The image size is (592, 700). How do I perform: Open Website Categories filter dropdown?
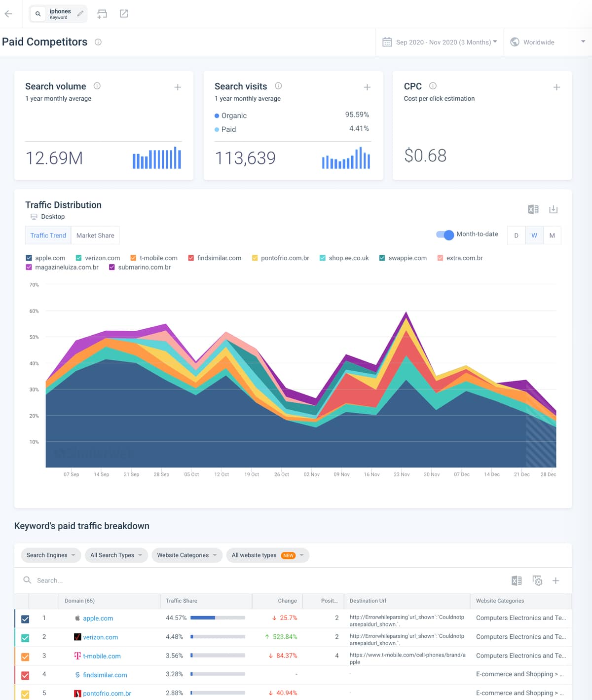point(187,555)
